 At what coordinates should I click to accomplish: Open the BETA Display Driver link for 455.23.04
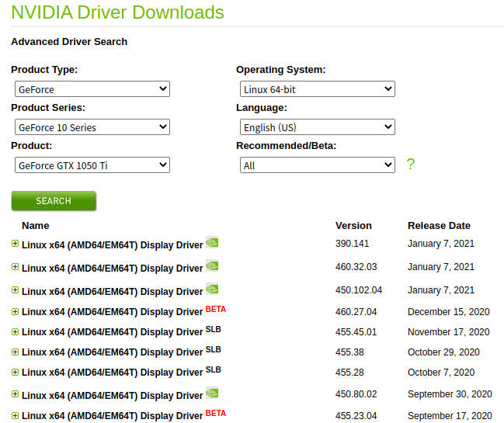pos(112,416)
